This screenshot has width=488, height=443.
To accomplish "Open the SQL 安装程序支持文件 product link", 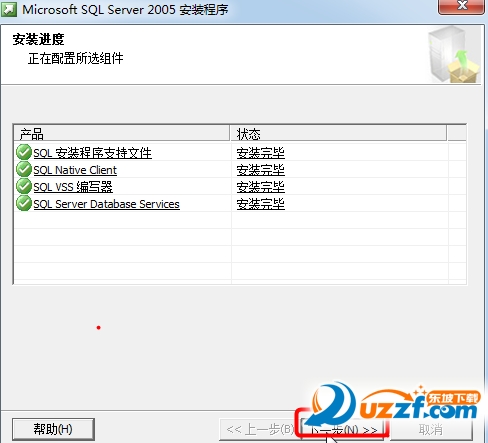I will (92, 153).
